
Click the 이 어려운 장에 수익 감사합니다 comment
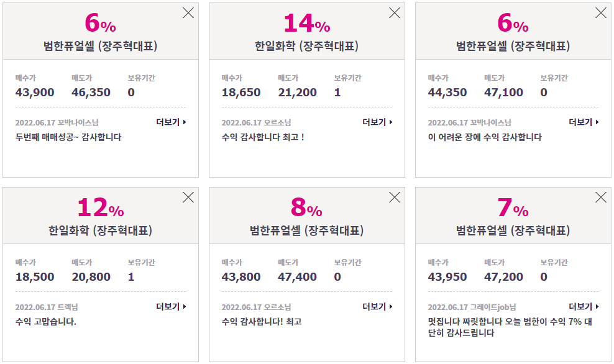485,137
